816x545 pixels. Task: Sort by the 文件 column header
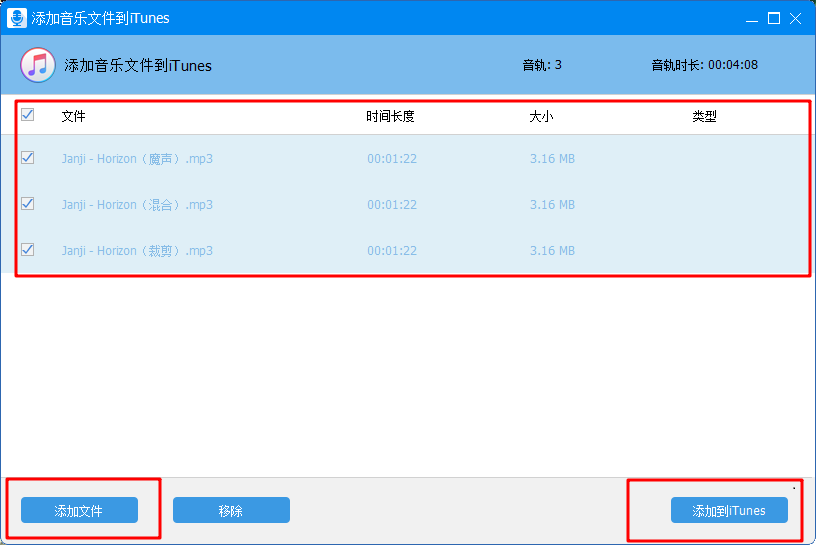click(x=73, y=116)
